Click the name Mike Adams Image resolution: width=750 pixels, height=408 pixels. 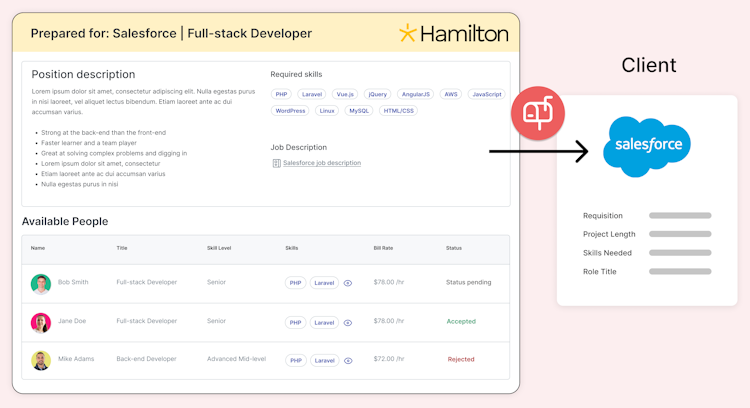click(x=76, y=359)
